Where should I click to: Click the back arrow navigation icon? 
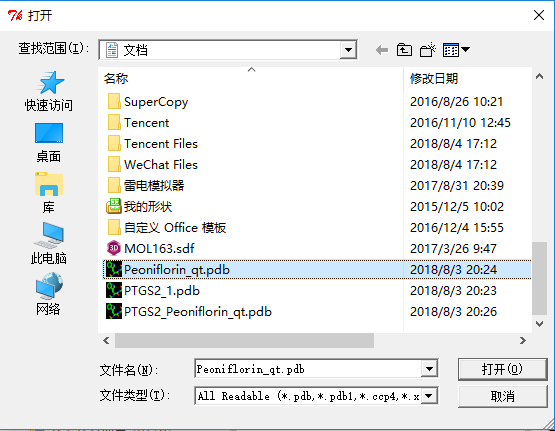(x=382, y=50)
